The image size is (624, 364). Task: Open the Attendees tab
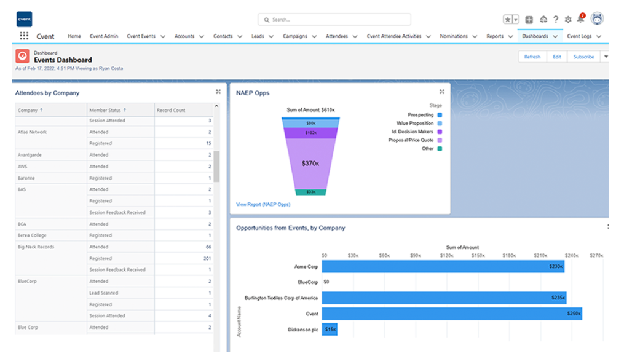[337, 36]
